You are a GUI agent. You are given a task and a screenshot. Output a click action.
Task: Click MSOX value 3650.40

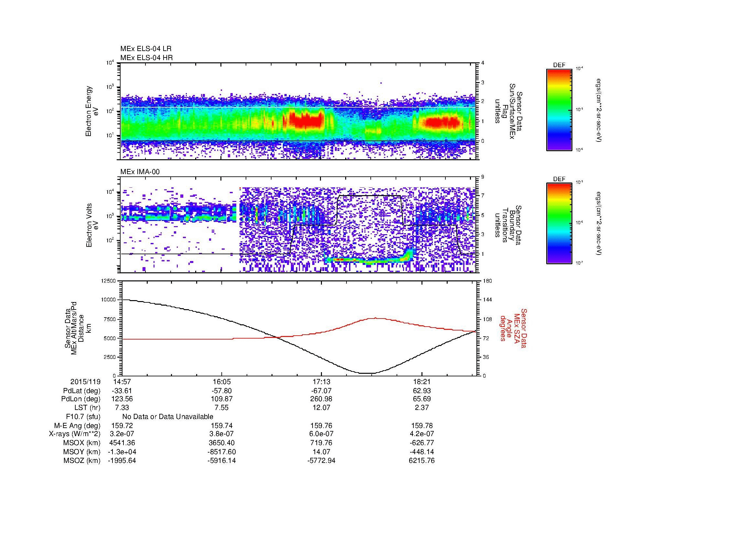pyautogui.click(x=222, y=443)
